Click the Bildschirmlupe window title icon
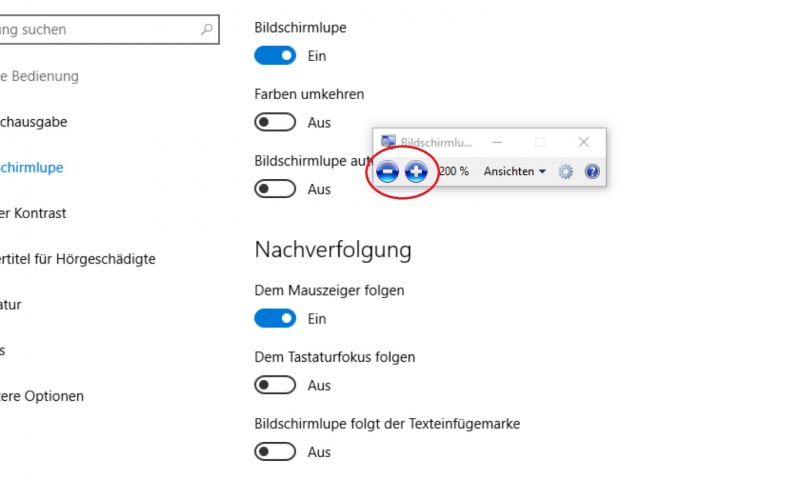This screenshot has height=500, width=800. click(x=388, y=142)
